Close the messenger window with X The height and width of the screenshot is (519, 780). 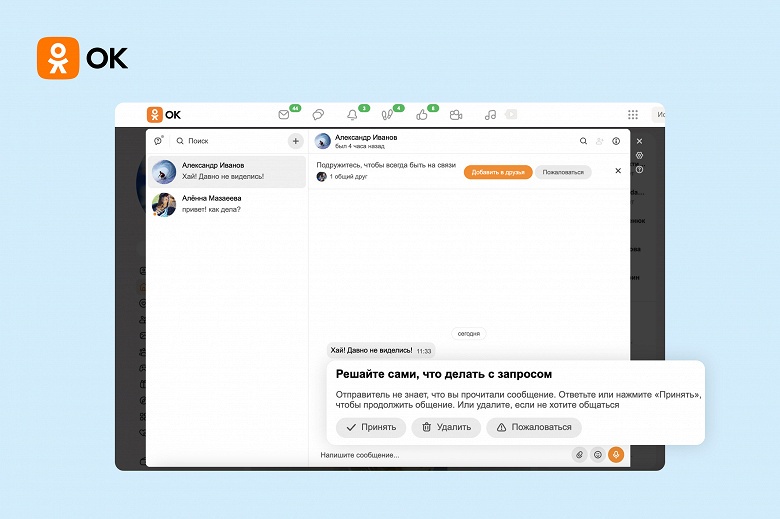click(x=640, y=141)
